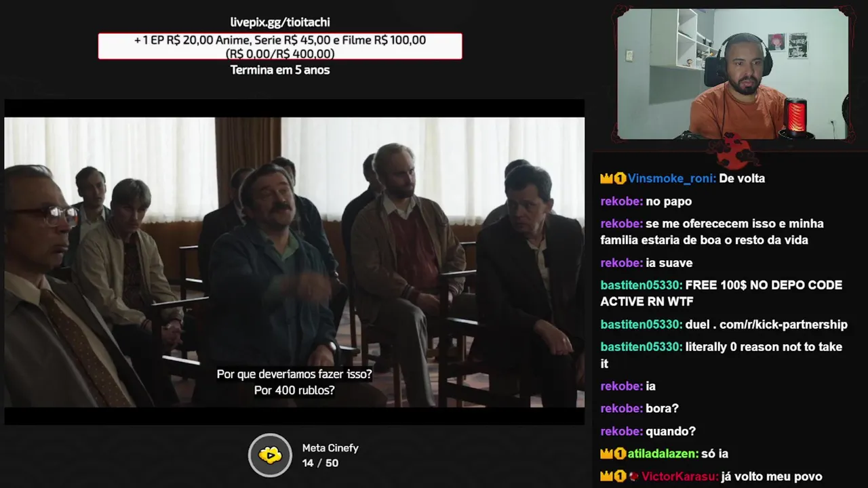This screenshot has height=488, width=868.
Task: Click rekobe's message 'ia suave'
Action: pos(669,263)
